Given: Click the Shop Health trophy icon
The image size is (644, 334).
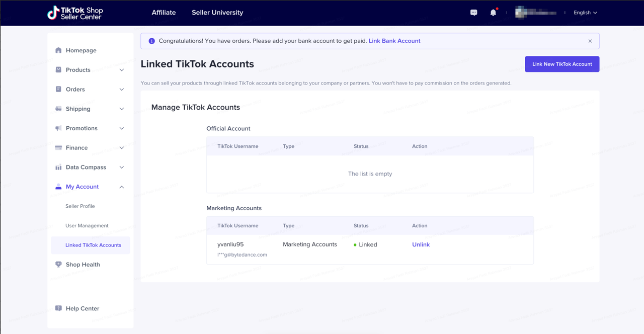Looking at the screenshot, I should tap(58, 265).
